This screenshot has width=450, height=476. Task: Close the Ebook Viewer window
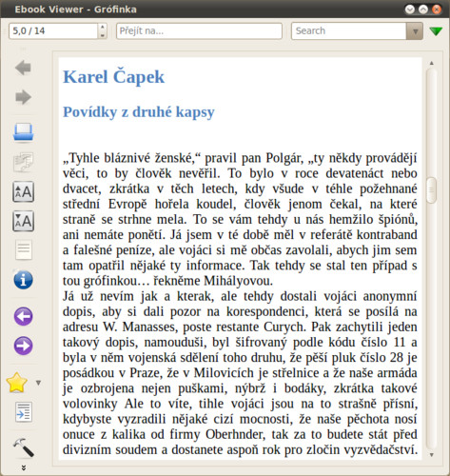click(x=437, y=10)
